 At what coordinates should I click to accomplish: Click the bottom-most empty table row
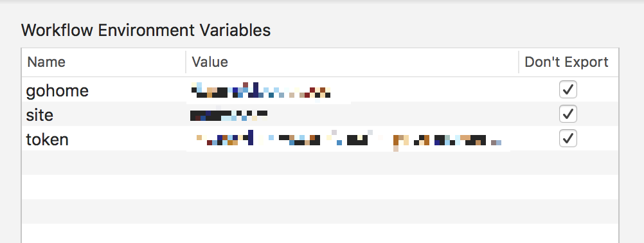coord(320,233)
